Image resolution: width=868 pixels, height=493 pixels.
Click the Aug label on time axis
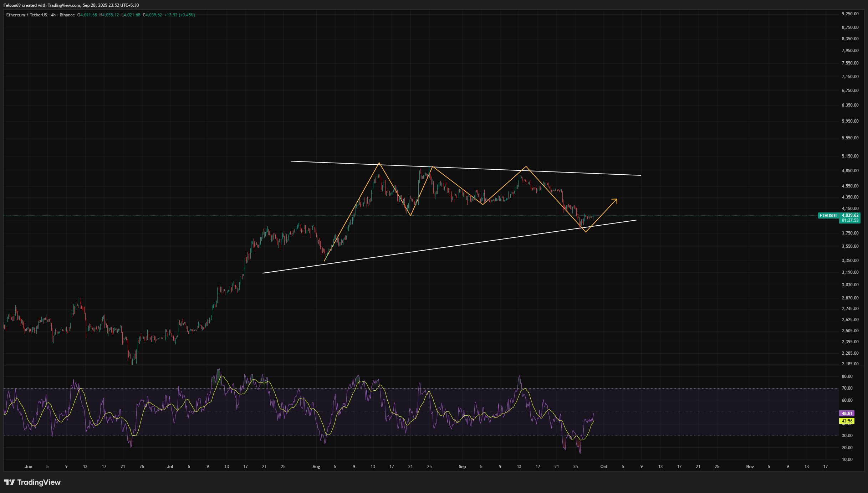click(x=316, y=467)
